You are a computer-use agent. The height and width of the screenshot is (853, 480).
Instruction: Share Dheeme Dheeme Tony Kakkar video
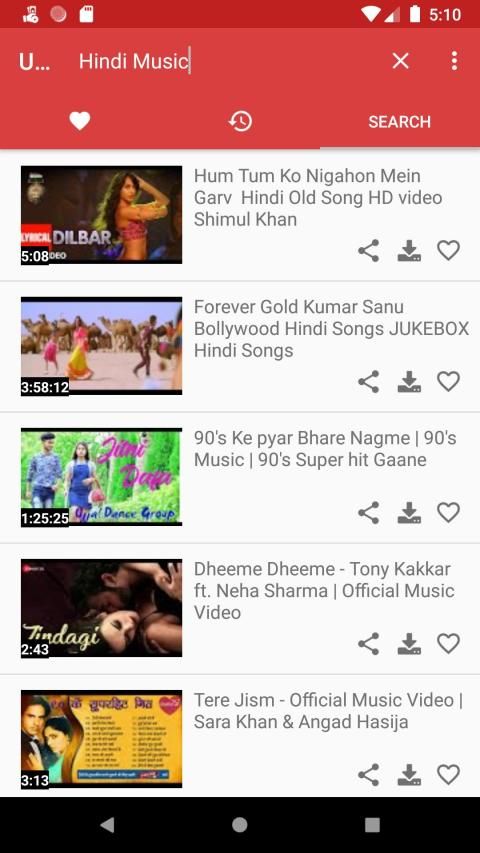coord(368,644)
